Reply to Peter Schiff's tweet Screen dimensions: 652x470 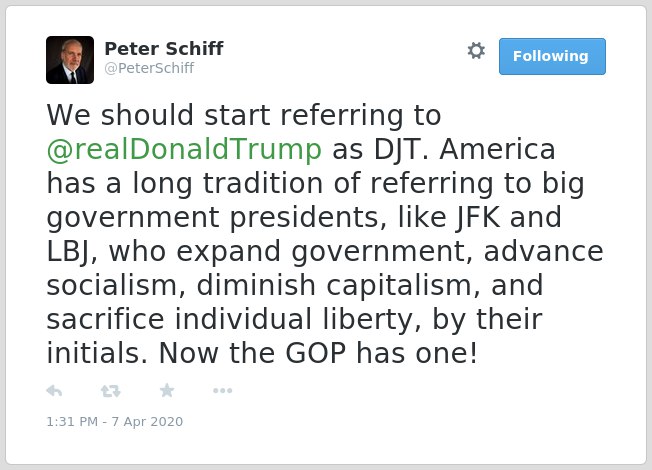click(54, 391)
